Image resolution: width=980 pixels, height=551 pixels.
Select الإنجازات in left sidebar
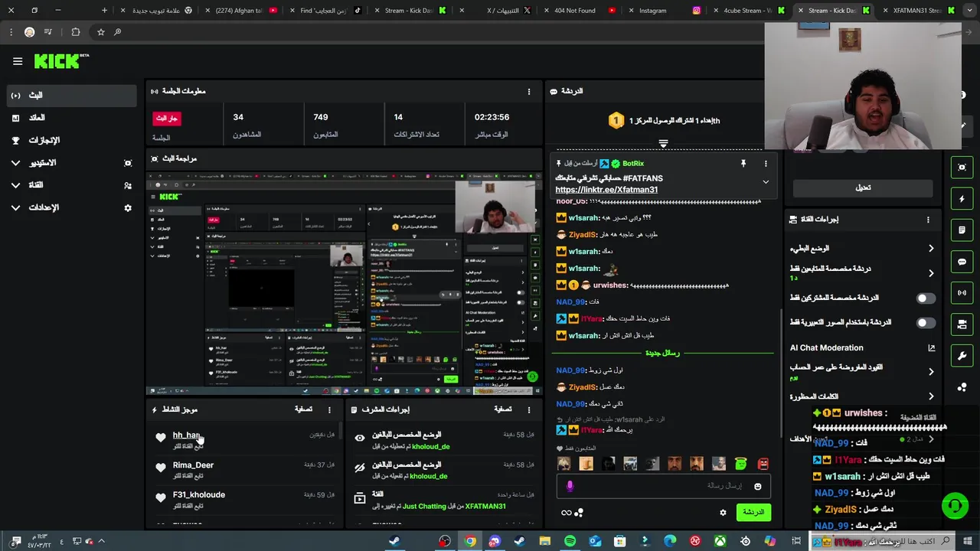pos(70,141)
